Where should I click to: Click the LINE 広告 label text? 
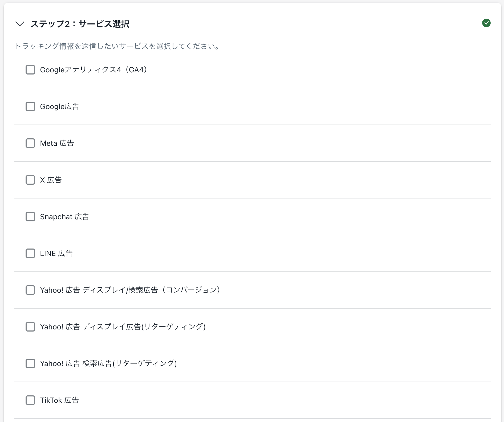point(56,253)
